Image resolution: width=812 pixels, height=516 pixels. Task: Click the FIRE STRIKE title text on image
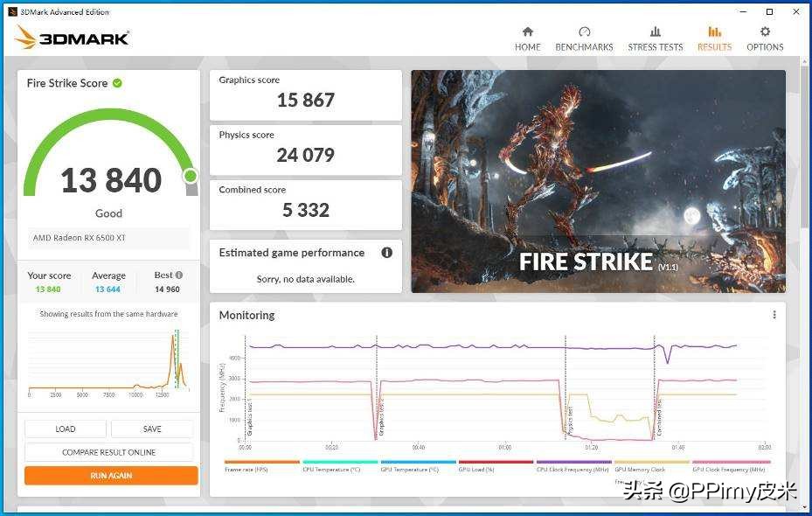pyautogui.click(x=586, y=261)
